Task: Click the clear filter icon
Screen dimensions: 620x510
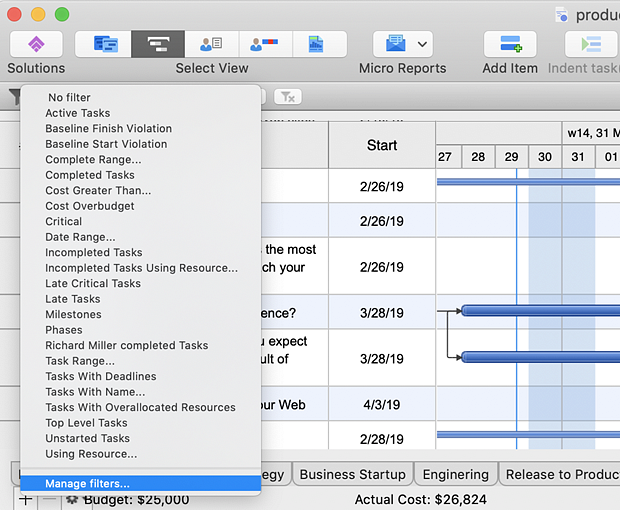Action: point(287,96)
